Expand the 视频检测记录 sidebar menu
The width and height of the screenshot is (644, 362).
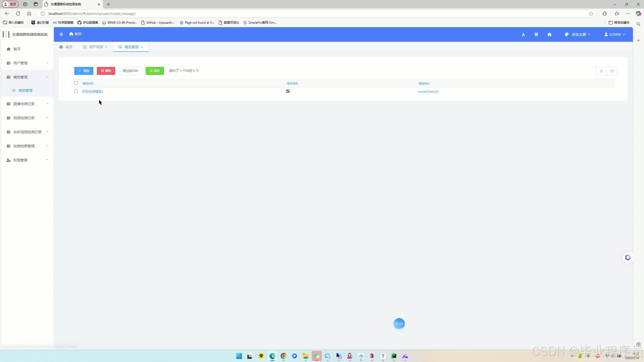(x=27, y=118)
